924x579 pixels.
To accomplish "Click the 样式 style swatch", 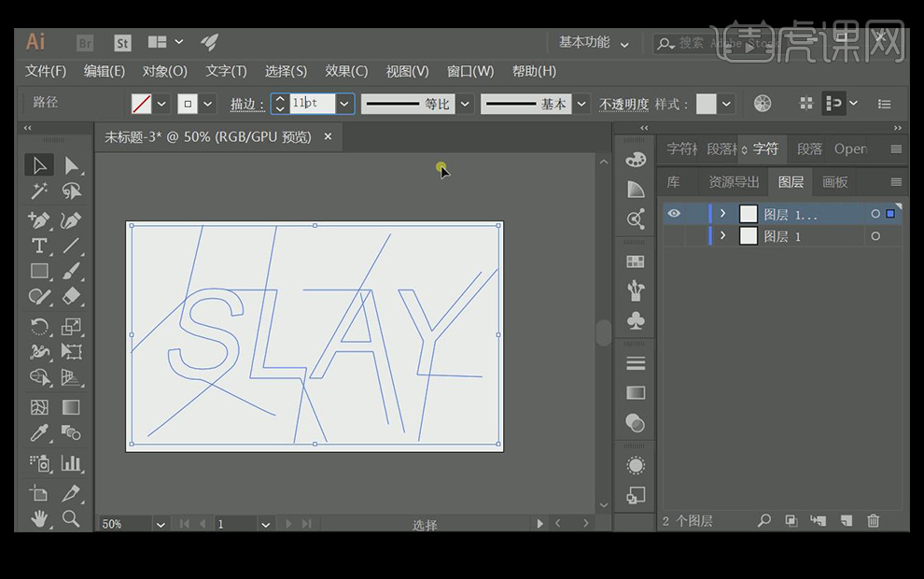I will click(707, 104).
